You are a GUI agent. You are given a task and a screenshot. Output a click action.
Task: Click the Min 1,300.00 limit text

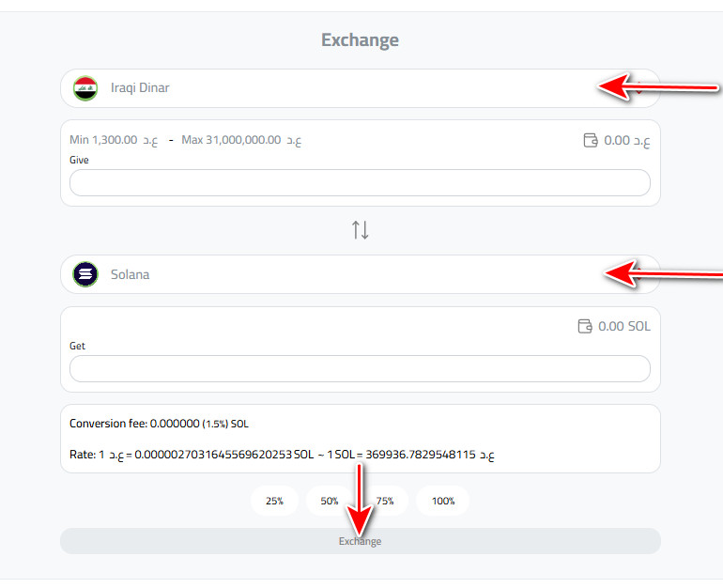point(104,140)
